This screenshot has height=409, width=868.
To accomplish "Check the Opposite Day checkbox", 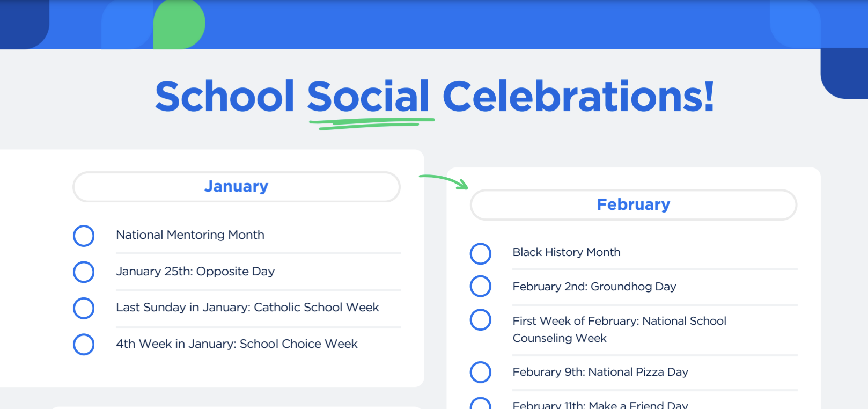I will 84,272.
